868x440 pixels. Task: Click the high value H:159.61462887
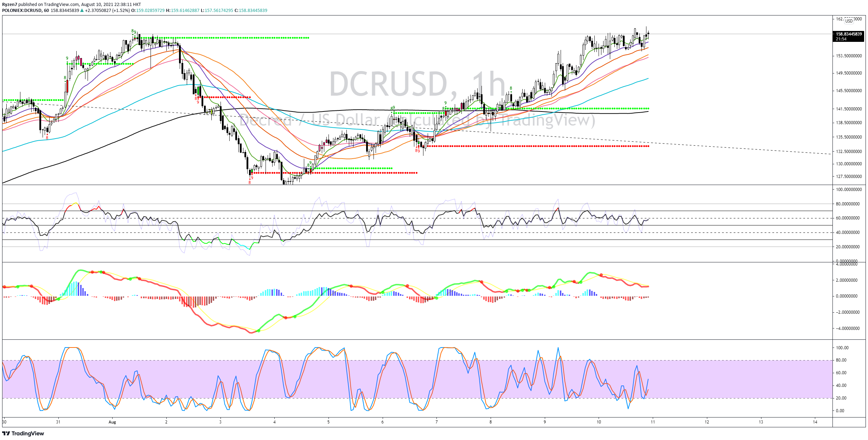(x=183, y=11)
